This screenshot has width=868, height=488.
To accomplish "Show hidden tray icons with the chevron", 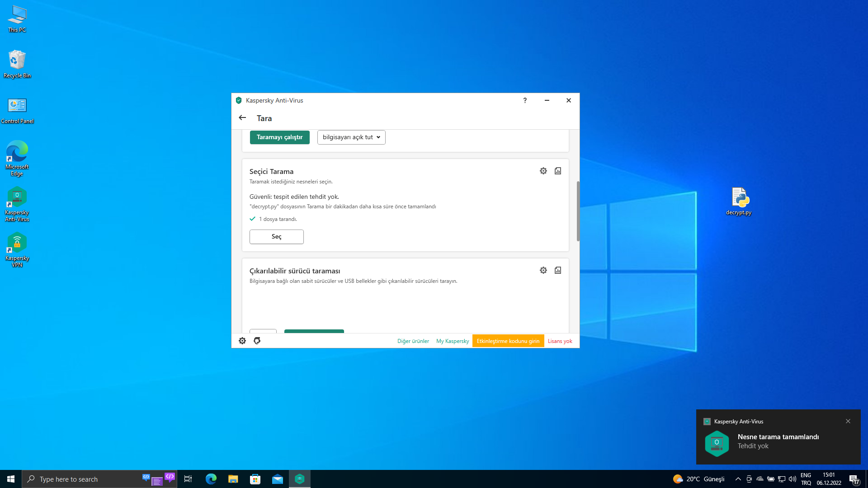I will (738, 479).
